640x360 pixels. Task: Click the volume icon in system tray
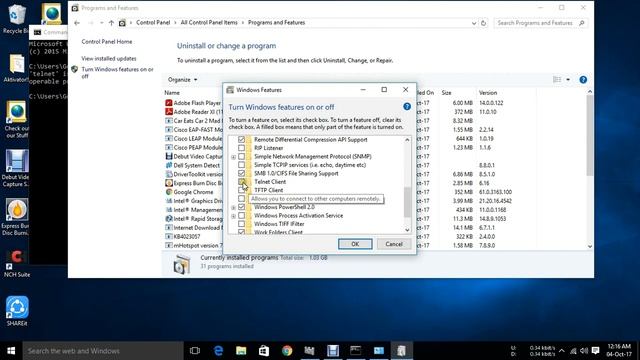coord(584,351)
